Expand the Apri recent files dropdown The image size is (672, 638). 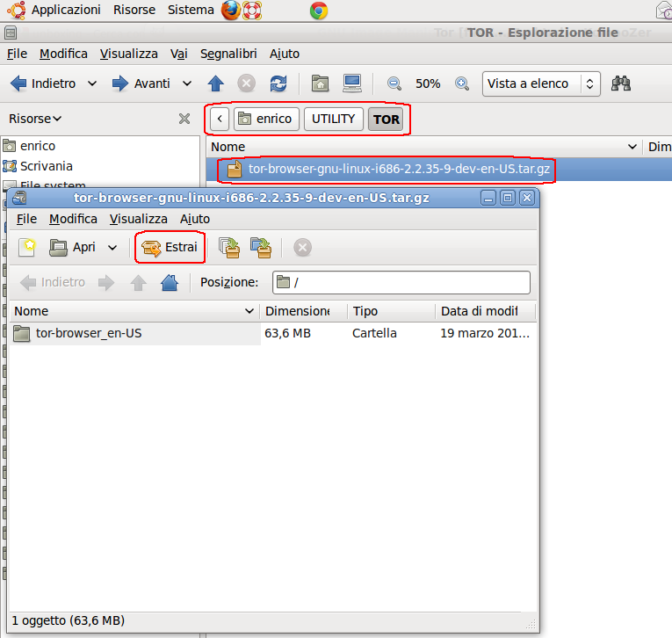point(112,248)
